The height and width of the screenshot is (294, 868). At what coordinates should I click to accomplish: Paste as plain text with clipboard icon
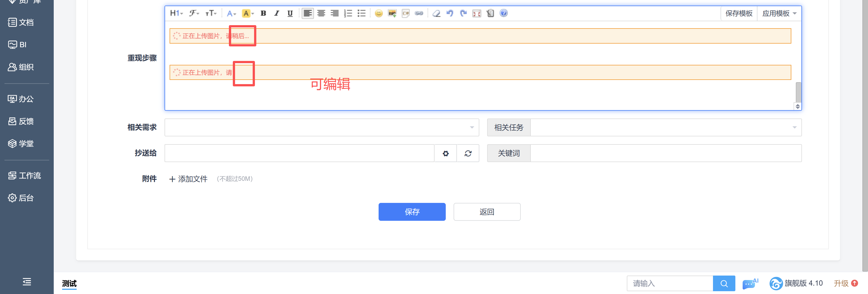(x=490, y=13)
